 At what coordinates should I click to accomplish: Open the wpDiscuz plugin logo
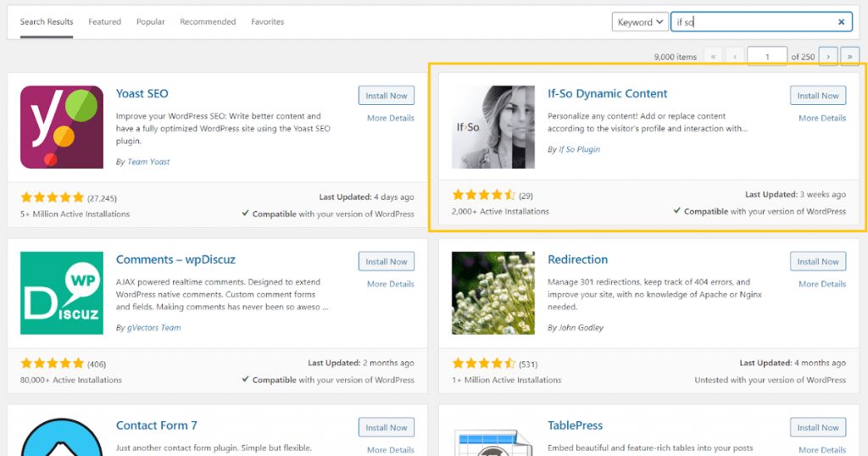61,292
